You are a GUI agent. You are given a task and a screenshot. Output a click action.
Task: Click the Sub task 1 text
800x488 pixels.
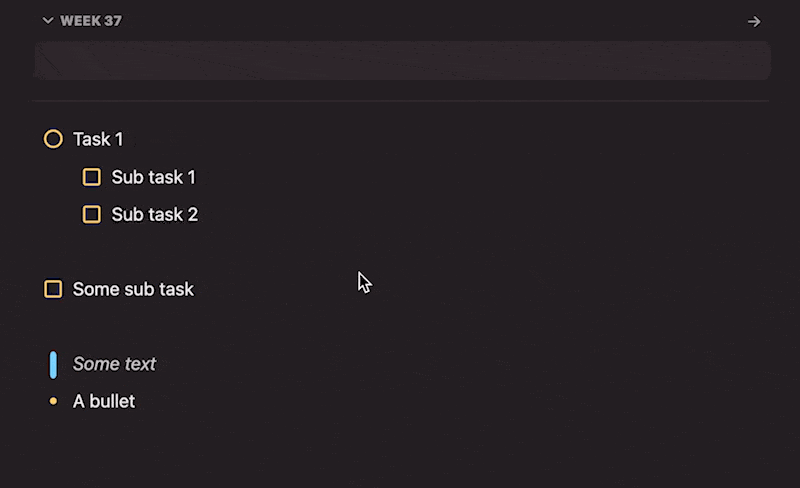[x=154, y=177]
